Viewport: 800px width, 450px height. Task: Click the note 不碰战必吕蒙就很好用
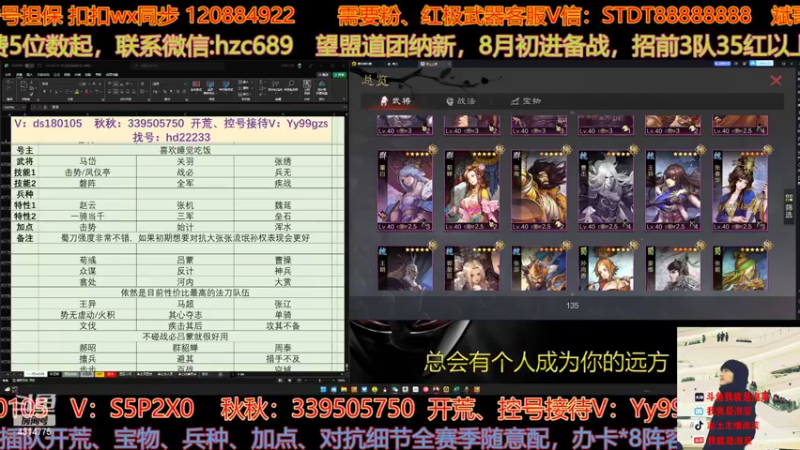pos(185,337)
